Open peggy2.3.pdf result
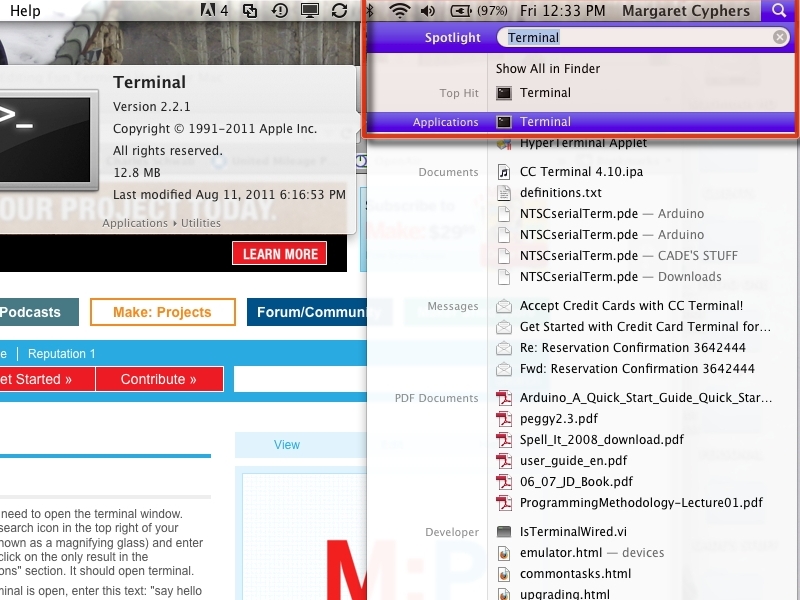The height and width of the screenshot is (600, 800). [559, 419]
